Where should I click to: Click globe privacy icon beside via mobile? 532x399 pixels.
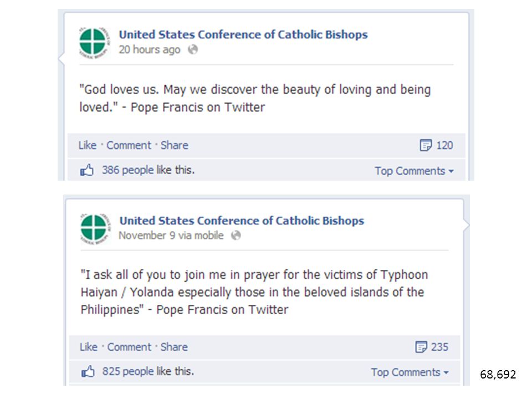pyautogui.click(x=236, y=235)
